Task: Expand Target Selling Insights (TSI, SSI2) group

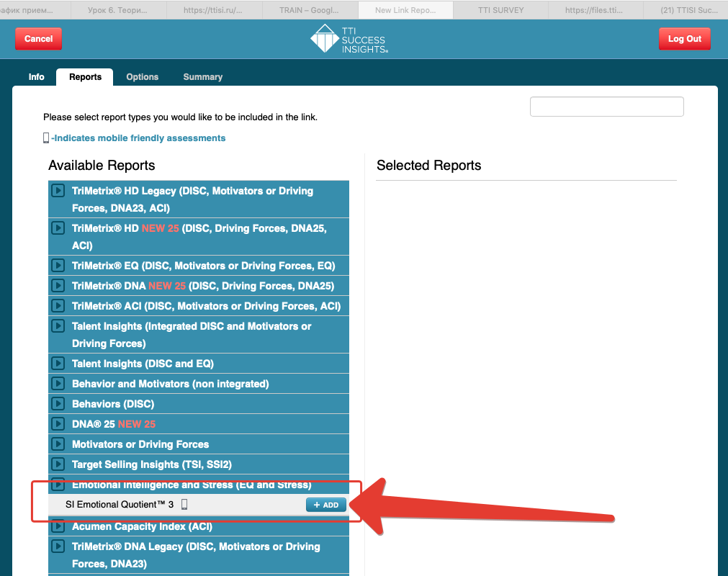Action: point(58,464)
